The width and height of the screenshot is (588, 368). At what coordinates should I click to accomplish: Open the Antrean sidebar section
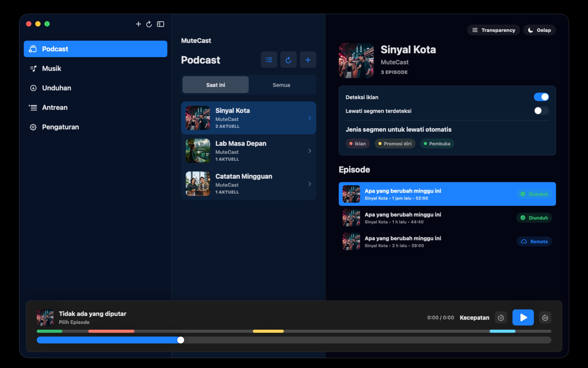coord(96,107)
